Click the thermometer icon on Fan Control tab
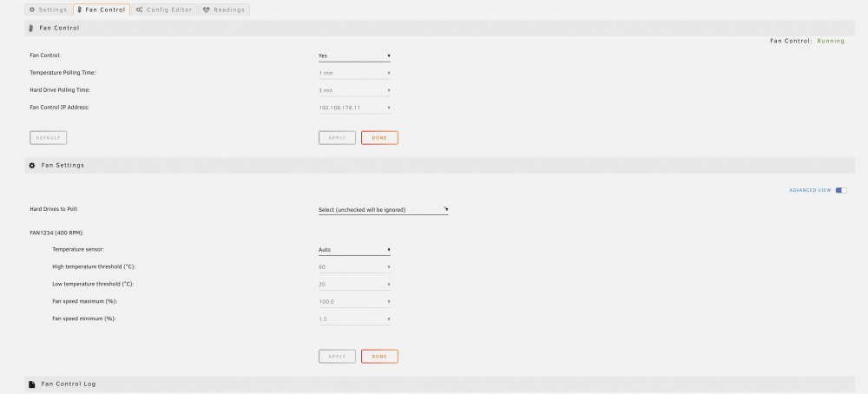868x394 pixels. pyautogui.click(x=80, y=10)
